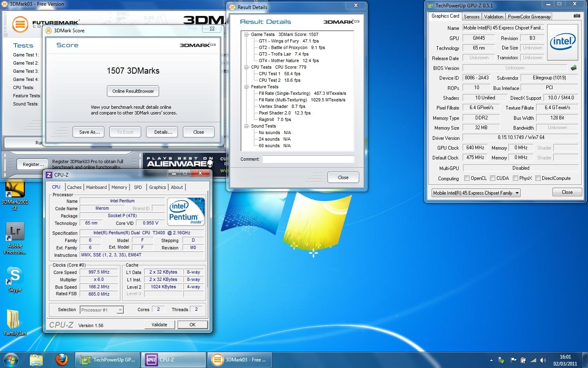
Task: Open the Graphics tab in CPU-Z
Action: (x=158, y=187)
